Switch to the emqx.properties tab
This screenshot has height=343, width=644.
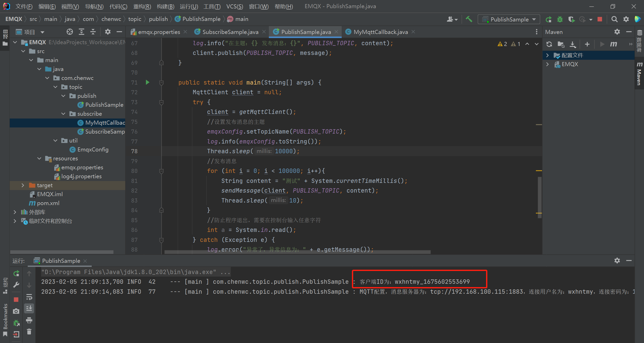coord(159,32)
